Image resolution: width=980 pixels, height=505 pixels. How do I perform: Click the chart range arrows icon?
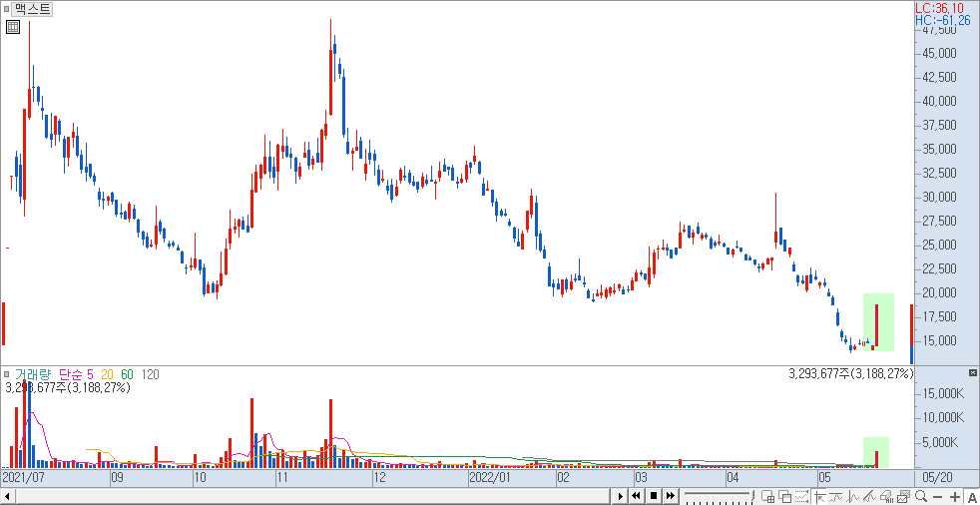[x=802, y=496]
